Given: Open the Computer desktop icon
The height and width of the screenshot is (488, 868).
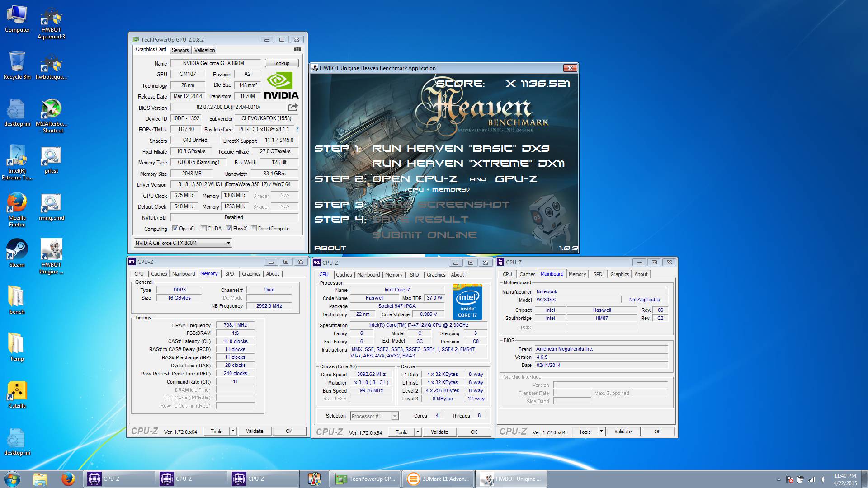Looking at the screenshot, I should [x=17, y=19].
